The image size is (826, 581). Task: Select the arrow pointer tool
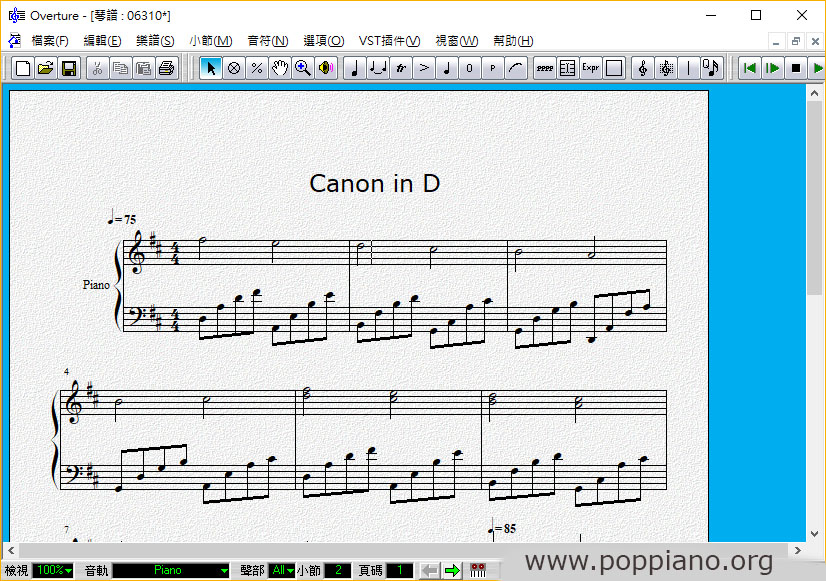[x=211, y=68]
